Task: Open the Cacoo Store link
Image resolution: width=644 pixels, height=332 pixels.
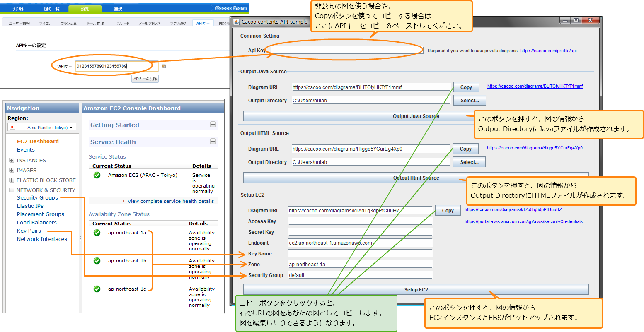Action: [x=231, y=8]
